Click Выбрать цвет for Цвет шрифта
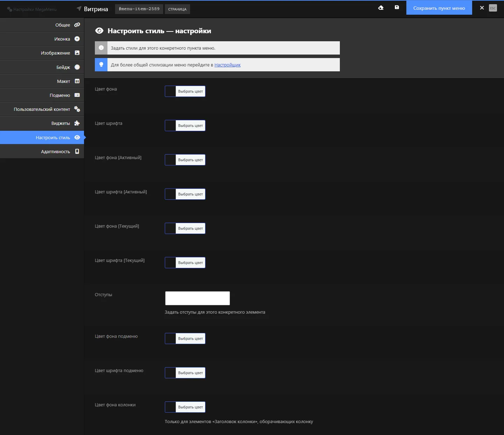This screenshot has height=435, width=504. coord(190,126)
